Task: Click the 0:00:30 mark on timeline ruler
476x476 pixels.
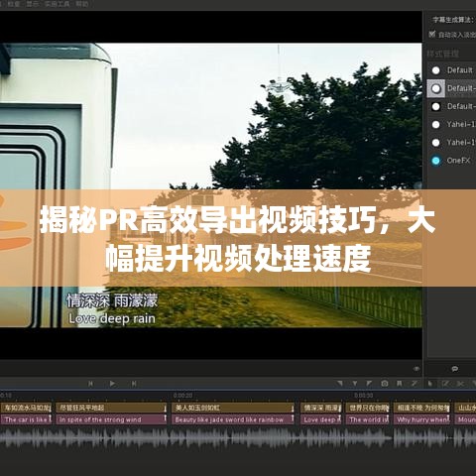Action: pyautogui.click(x=364, y=396)
